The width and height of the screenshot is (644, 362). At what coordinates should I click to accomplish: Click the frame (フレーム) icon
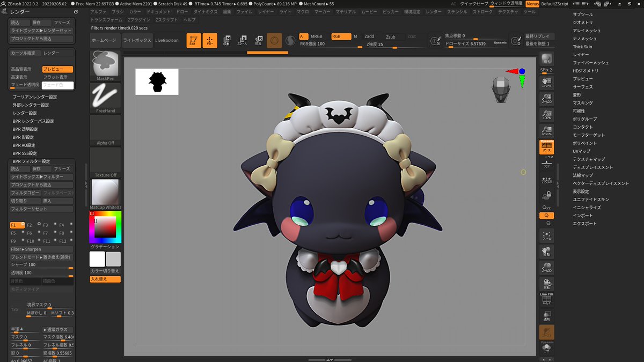pos(546,236)
